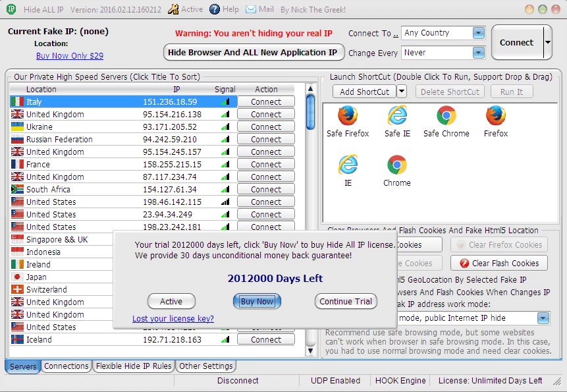This screenshot has height=392, width=567.
Task: Click the server list scrollbar thumb
Action: coord(310,112)
